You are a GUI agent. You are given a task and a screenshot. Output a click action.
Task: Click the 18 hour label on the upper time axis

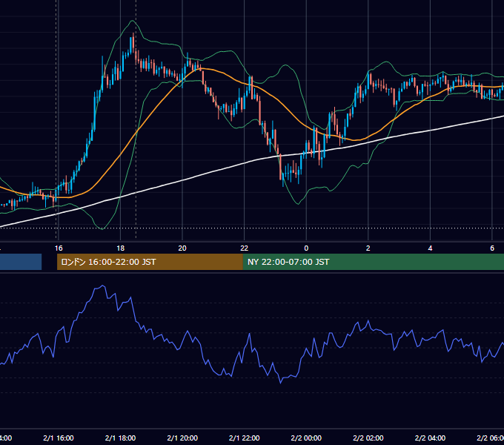(121, 248)
